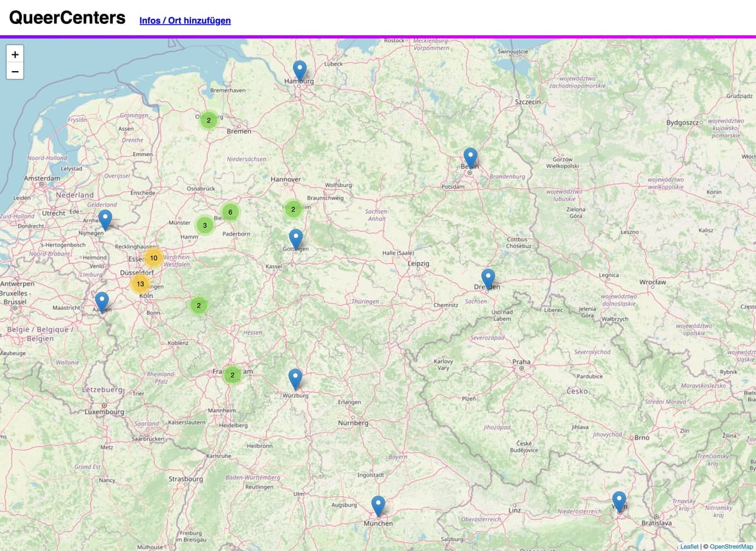Open the Würzburg location pin

coord(295,378)
